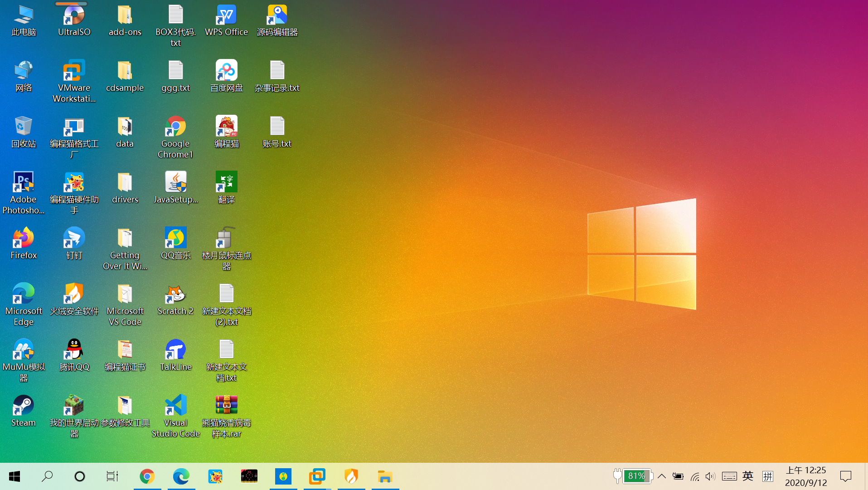Select the 百度网盘 desktop shortcut
868x490 pixels.
point(227,76)
